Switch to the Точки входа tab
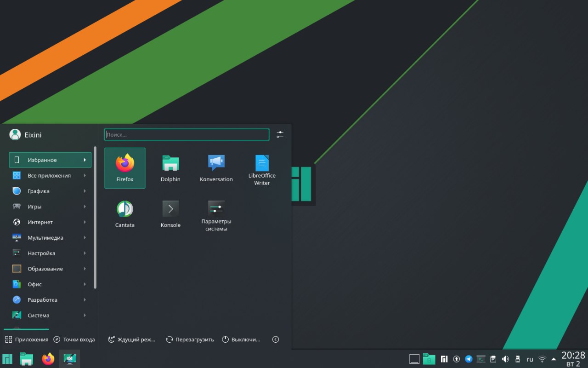 tap(74, 339)
